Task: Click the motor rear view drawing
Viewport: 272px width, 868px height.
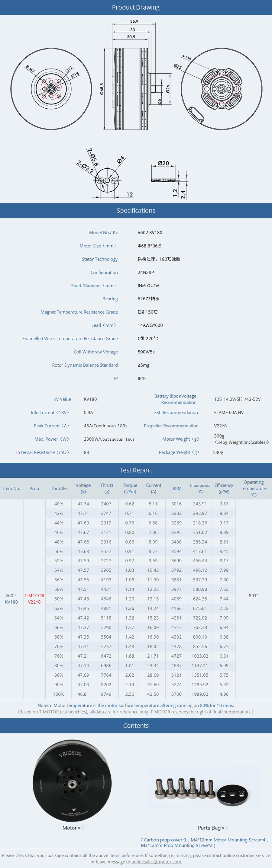Action: coord(222,89)
